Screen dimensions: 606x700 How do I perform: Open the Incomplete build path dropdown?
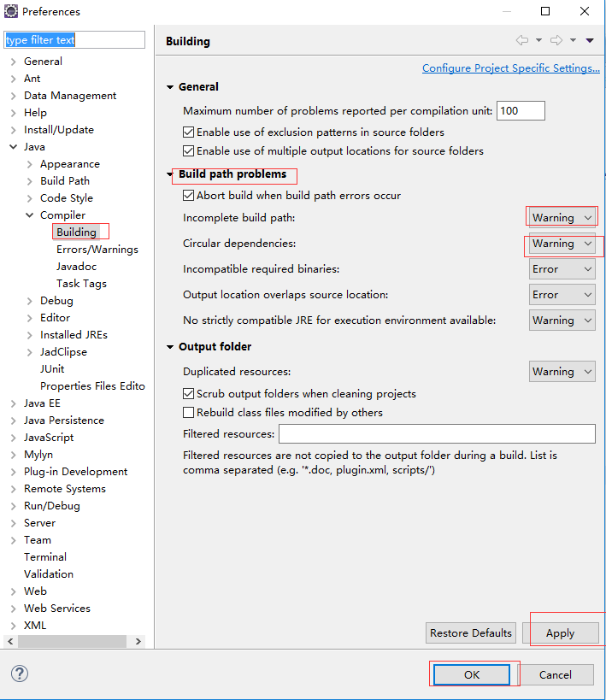[x=562, y=218]
